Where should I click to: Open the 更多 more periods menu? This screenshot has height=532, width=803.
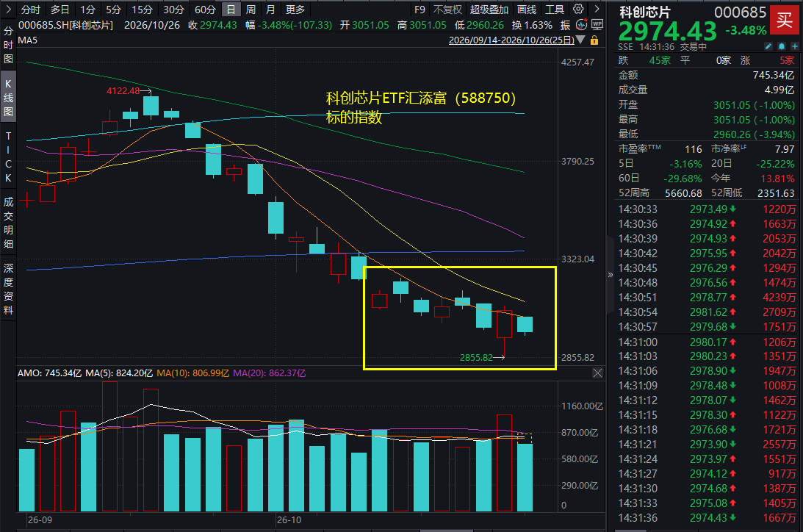[x=295, y=10]
